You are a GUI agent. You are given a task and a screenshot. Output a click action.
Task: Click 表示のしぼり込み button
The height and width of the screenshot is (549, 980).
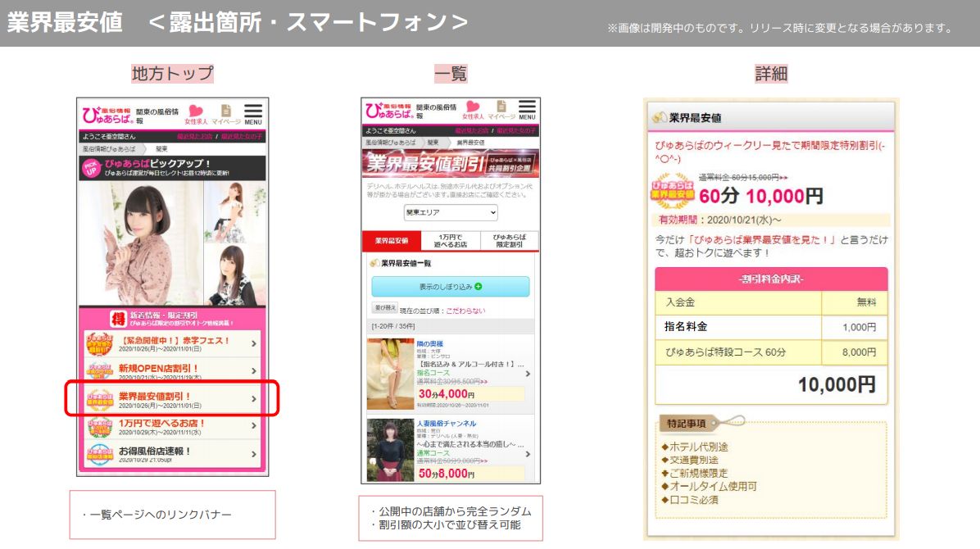[x=450, y=286]
